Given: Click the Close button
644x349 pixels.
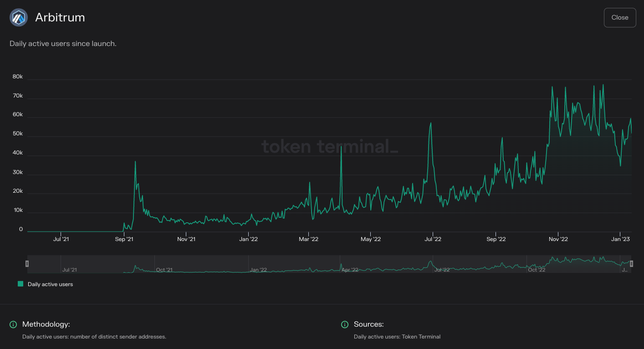Looking at the screenshot, I should [x=619, y=17].
